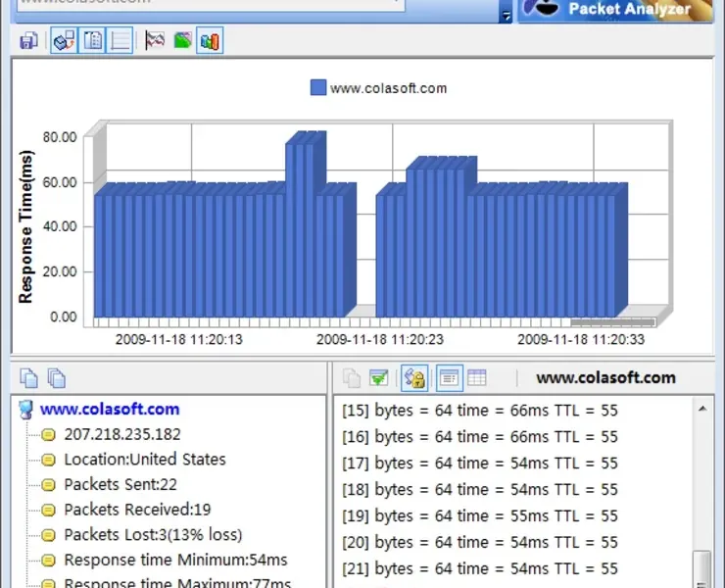The width and height of the screenshot is (725, 588).
Task: Open the dropdown arrow beside the address bar
Action: 506,15
